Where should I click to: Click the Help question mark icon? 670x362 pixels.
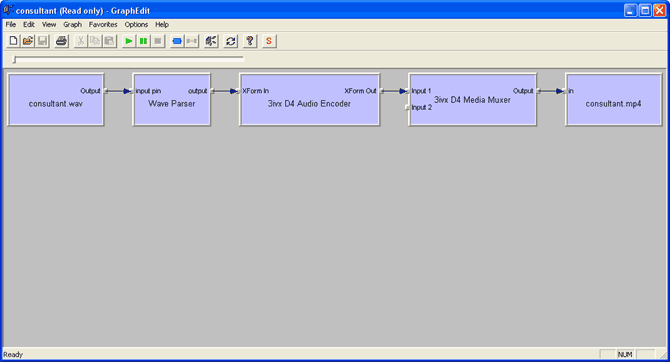pyautogui.click(x=250, y=41)
